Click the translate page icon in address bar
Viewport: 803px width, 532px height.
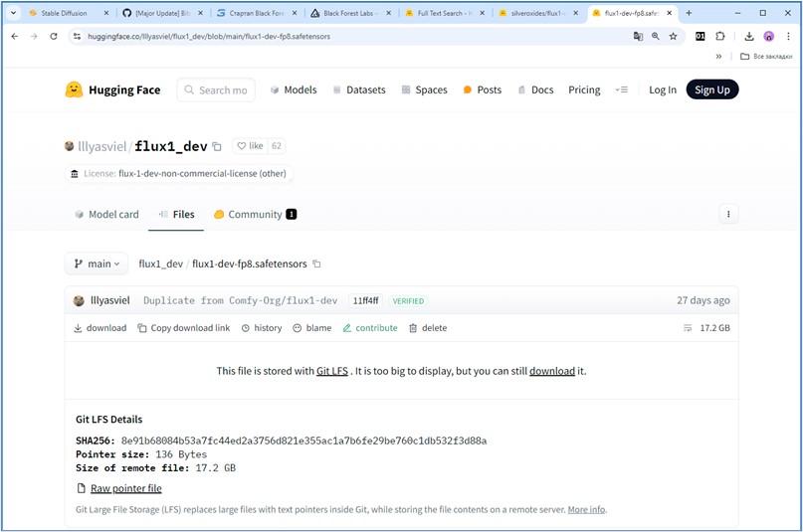(639, 36)
